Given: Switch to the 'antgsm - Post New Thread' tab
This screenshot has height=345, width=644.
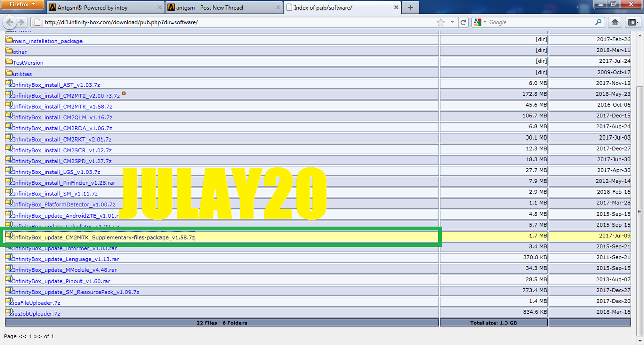Looking at the screenshot, I should pyautogui.click(x=223, y=8).
